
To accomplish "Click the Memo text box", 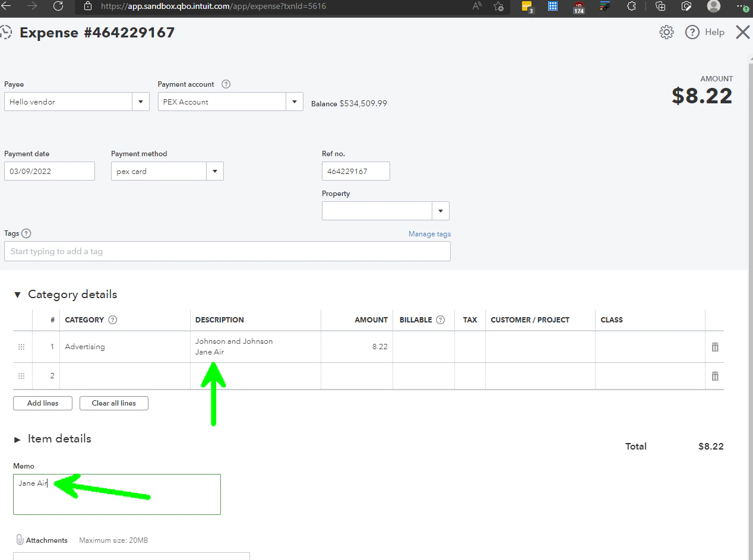I will pyautogui.click(x=117, y=494).
